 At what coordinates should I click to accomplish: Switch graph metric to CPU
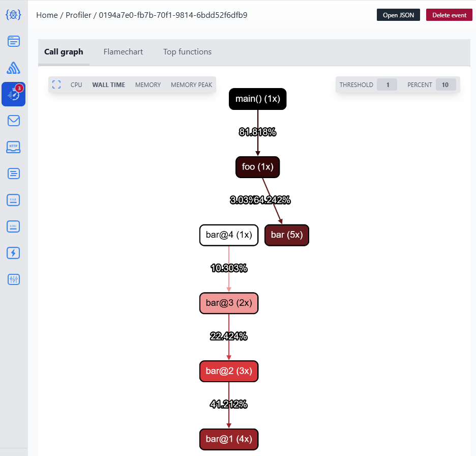coord(76,85)
